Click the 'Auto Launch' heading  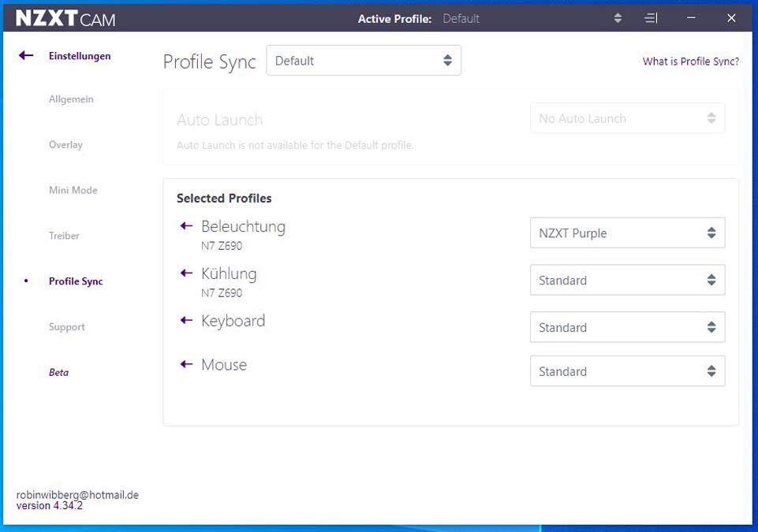[x=219, y=119]
